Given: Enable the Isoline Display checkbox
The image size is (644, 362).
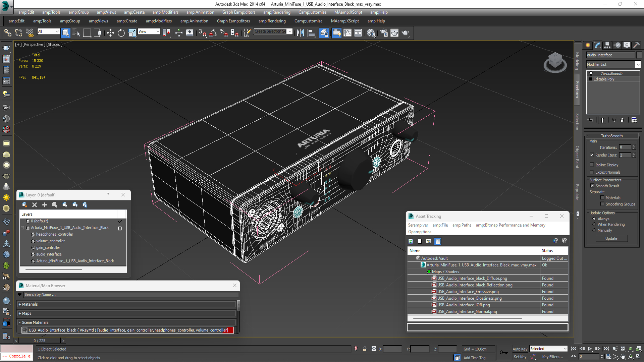Looking at the screenshot, I should [x=592, y=165].
